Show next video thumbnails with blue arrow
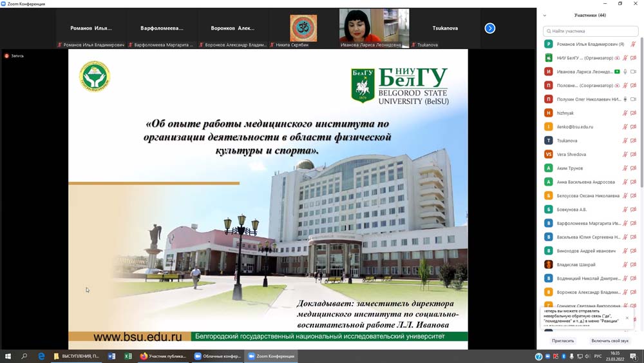The width and height of the screenshot is (644, 363). coord(489,28)
